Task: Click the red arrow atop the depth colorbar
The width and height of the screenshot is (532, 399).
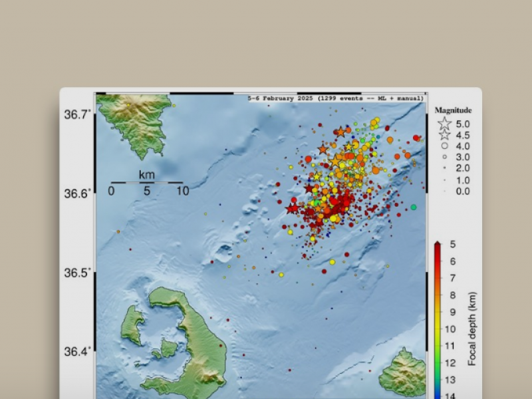Action: coord(437,245)
